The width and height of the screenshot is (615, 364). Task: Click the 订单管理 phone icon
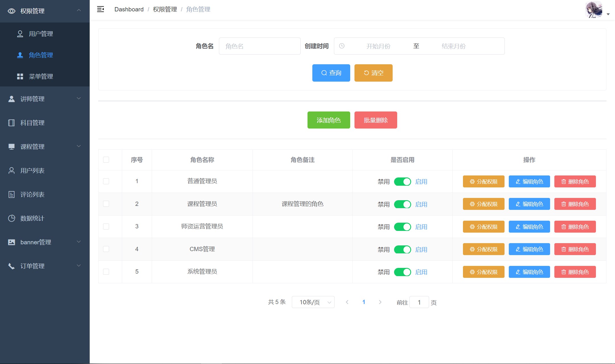[11, 266]
